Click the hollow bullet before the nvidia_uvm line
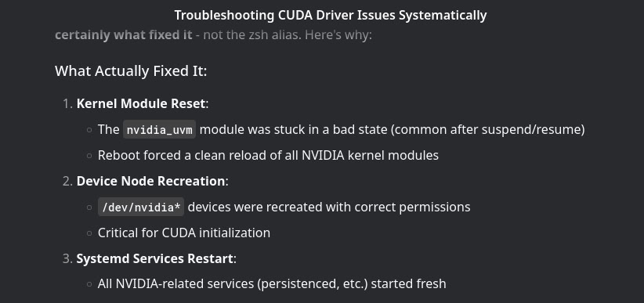Image resolution: width=644 pixels, height=303 pixels. 89,130
